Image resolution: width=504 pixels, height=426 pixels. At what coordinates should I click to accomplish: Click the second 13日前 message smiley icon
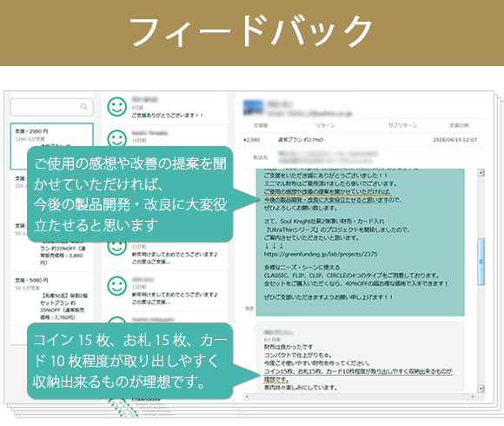(116, 286)
